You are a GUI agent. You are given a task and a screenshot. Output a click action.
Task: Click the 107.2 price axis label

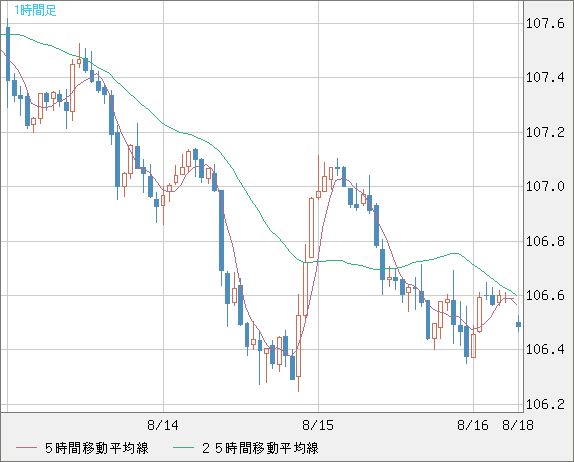coord(545,132)
